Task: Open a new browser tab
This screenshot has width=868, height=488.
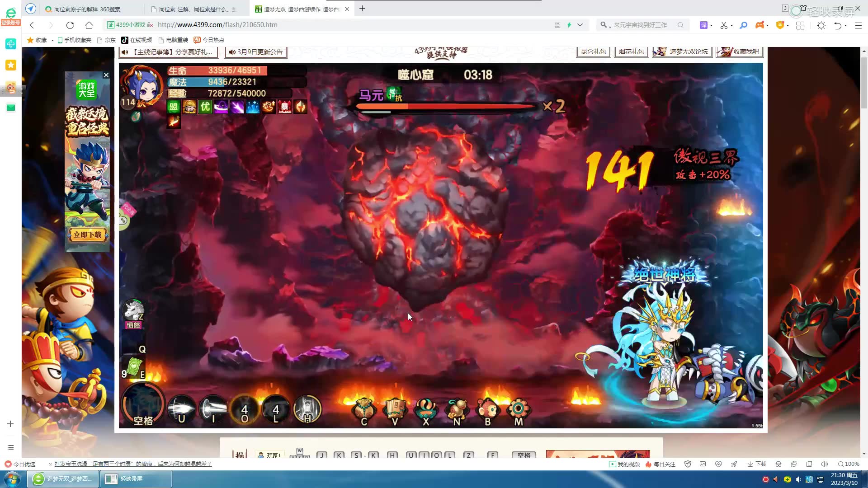Action: [x=362, y=9]
